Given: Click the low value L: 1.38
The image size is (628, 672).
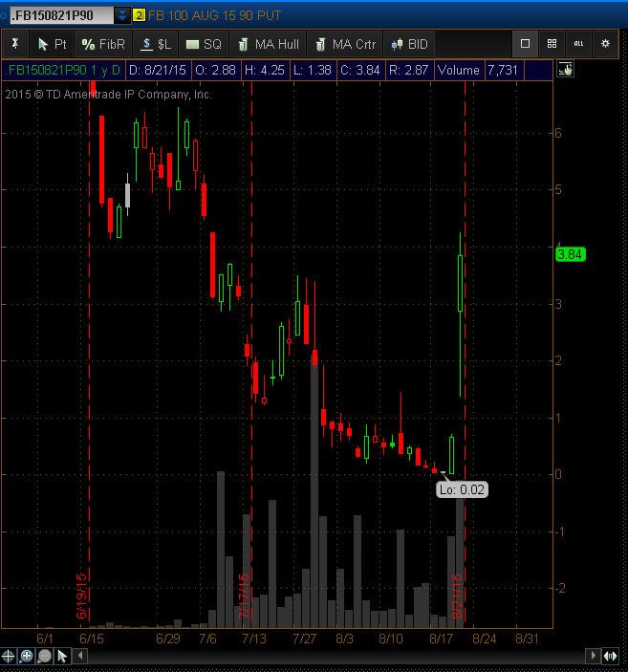Looking at the screenshot, I should pyautogui.click(x=313, y=71).
